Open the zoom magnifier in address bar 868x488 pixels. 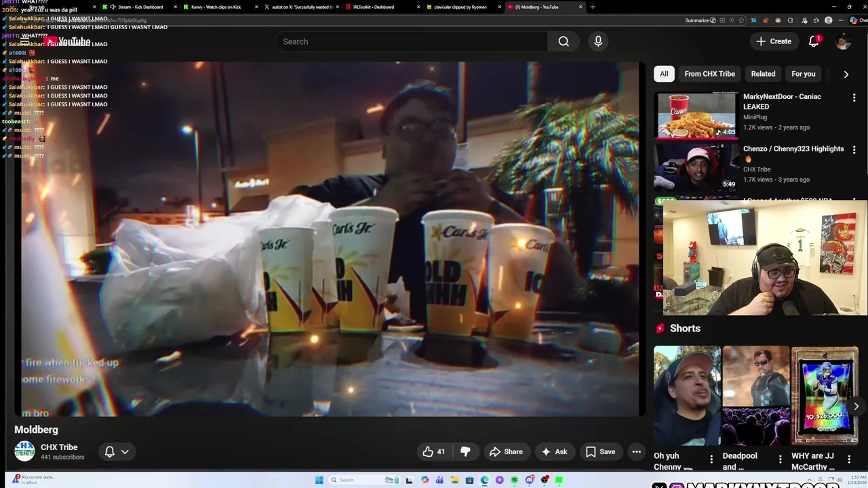click(732, 20)
